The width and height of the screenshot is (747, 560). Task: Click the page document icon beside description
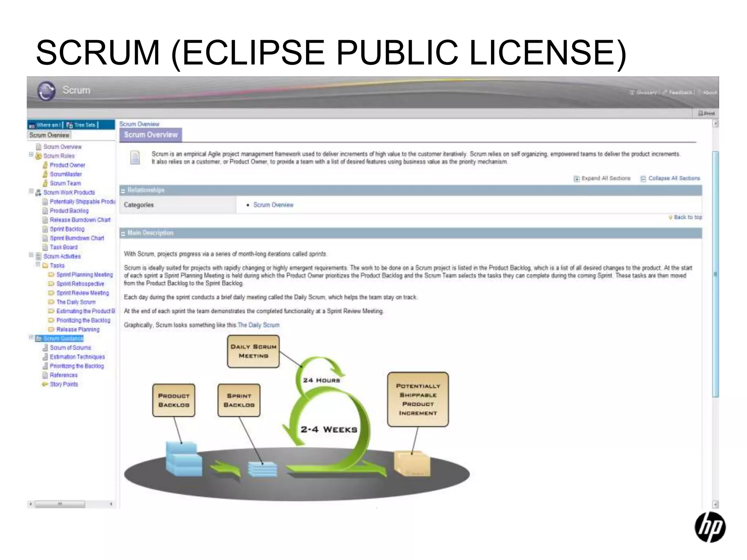click(x=135, y=157)
